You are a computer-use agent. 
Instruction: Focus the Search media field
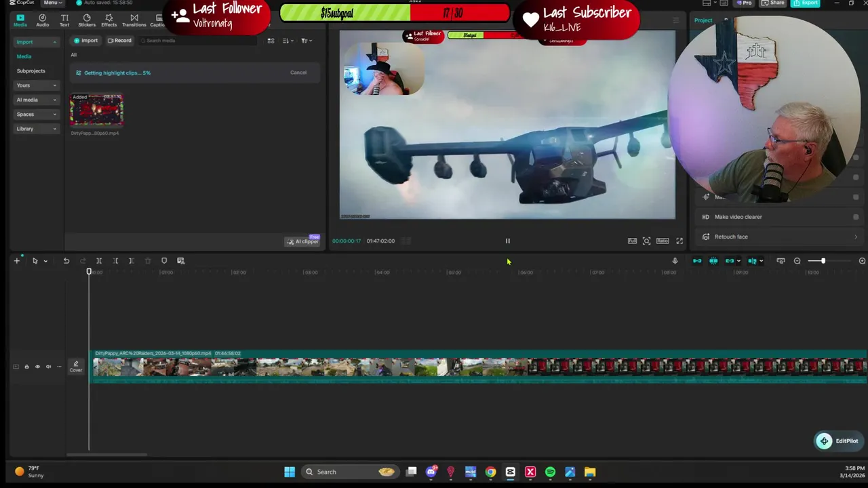tap(198, 41)
